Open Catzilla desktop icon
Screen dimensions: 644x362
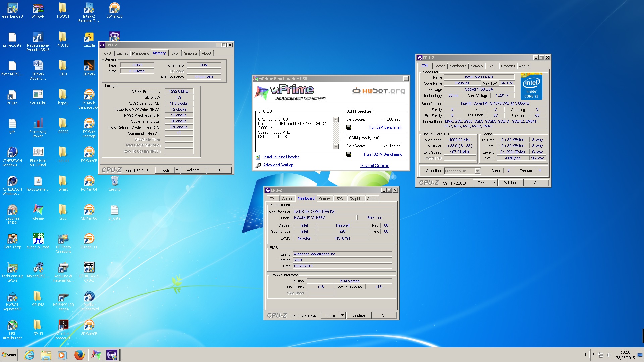89,39
